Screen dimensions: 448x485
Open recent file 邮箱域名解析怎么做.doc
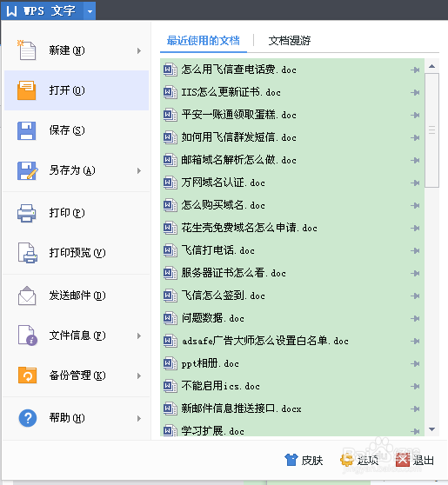tap(292, 160)
